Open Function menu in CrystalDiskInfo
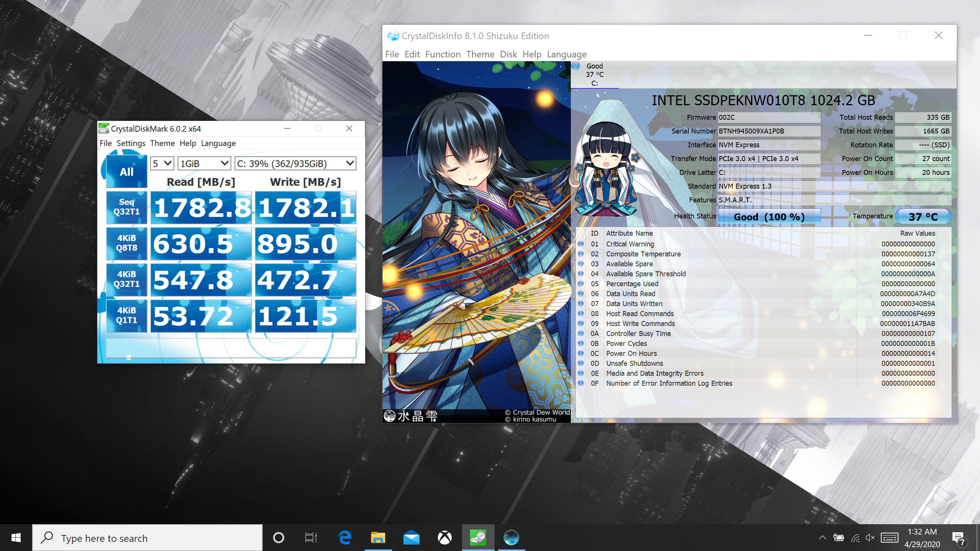The width and height of the screenshot is (980, 551). click(x=443, y=54)
